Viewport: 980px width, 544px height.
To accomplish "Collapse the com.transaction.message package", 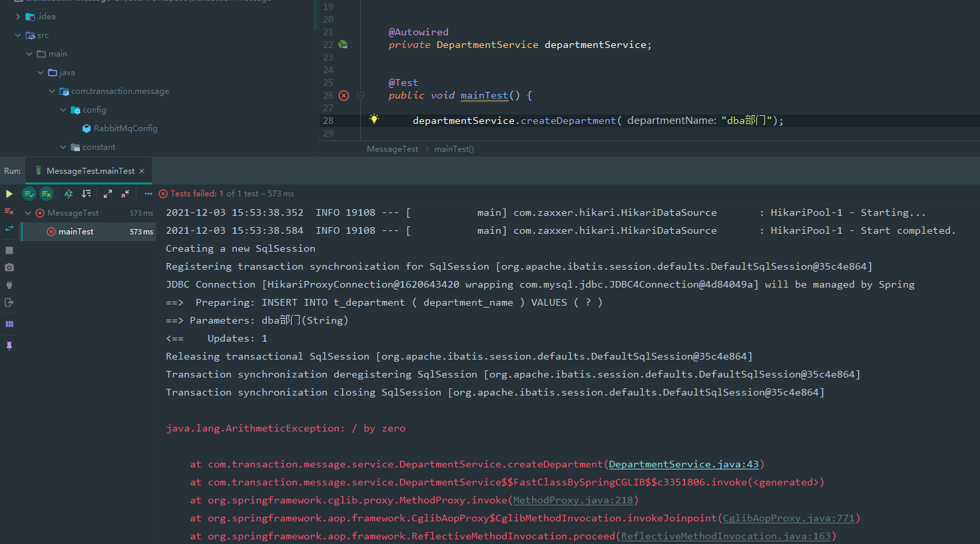I will point(52,91).
